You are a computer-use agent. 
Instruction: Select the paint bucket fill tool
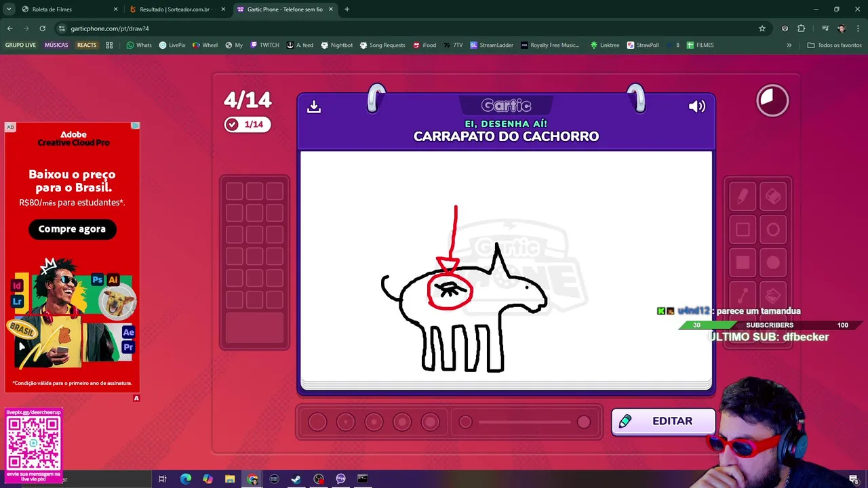coord(773,296)
